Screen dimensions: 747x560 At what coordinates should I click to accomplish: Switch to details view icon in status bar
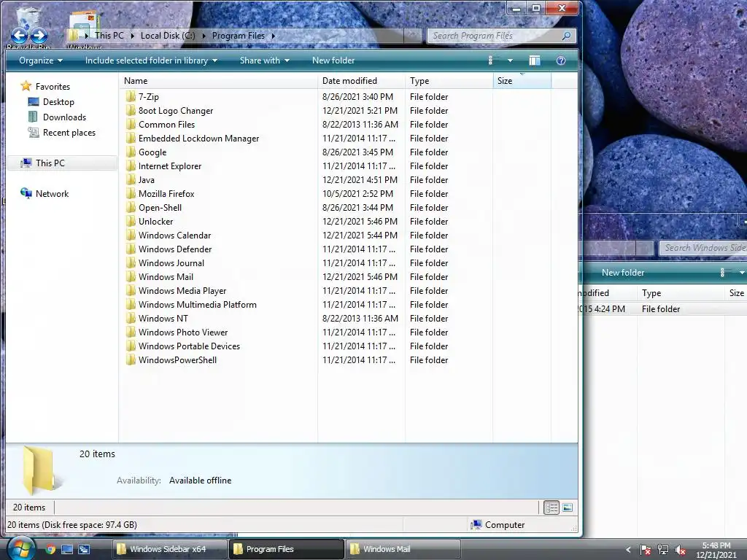551,507
